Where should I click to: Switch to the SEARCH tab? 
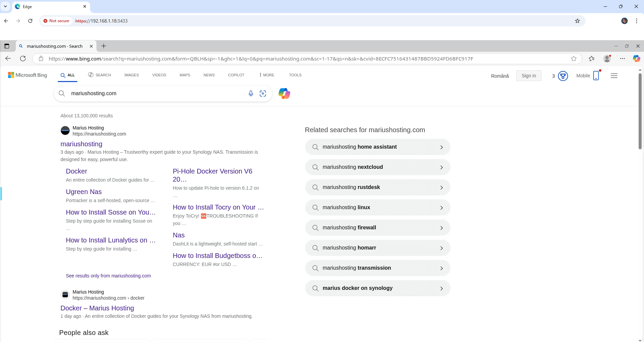tap(99, 75)
